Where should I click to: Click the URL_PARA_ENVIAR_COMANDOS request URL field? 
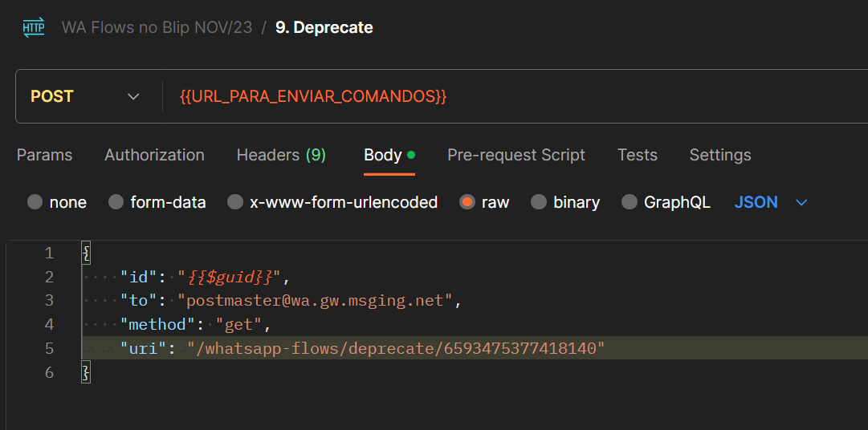pos(515,96)
